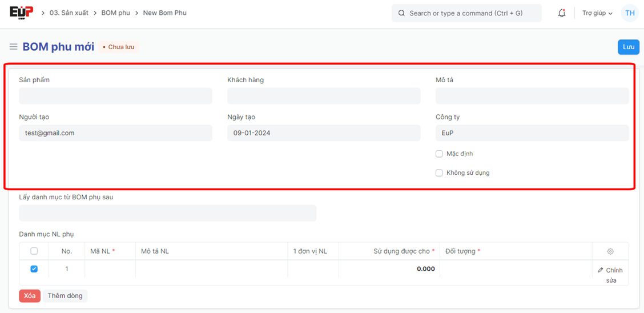Navigate to BOM phu breadcrumb
This screenshot has height=313, width=644.
click(x=116, y=13)
